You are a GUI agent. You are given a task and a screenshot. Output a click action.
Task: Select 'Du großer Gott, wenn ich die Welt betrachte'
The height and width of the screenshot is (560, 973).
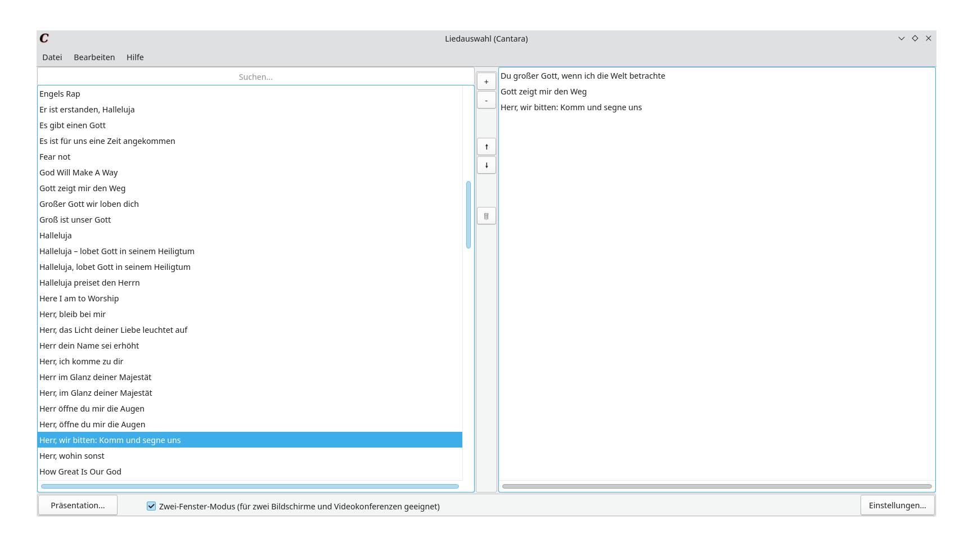pyautogui.click(x=717, y=76)
